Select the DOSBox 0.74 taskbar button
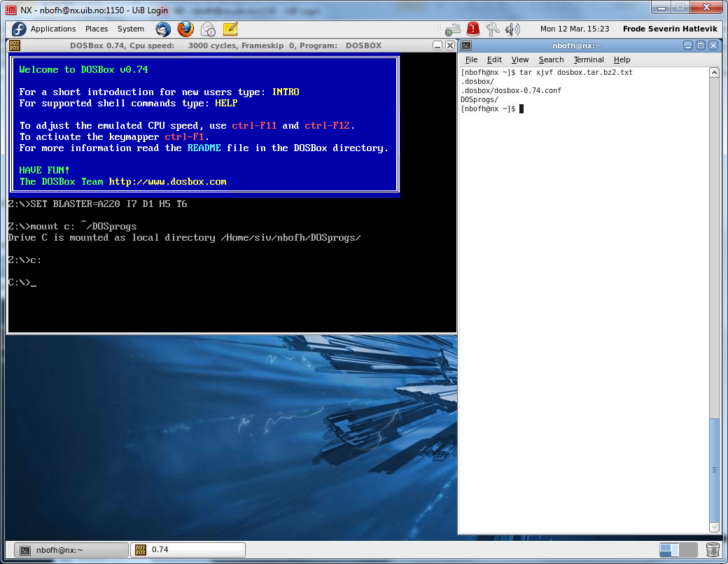This screenshot has width=728, height=564. (x=189, y=549)
